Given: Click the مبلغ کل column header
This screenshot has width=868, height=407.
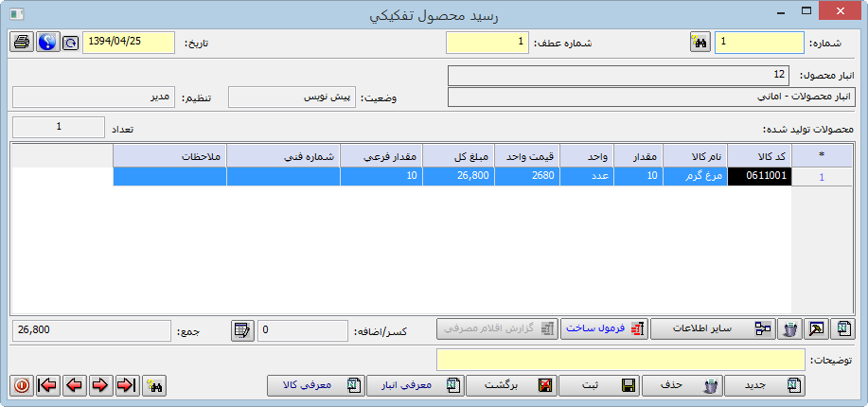Looking at the screenshot, I should coord(458,157).
